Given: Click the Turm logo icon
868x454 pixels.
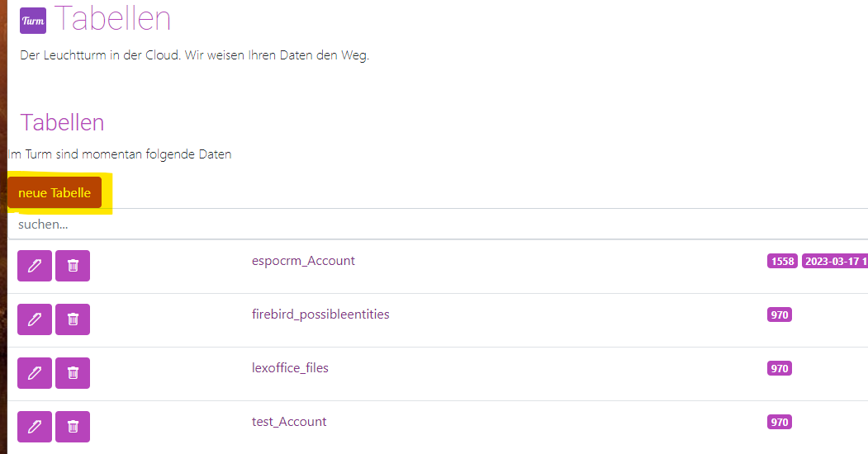Looking at the screenshot, I should point(33,21).
